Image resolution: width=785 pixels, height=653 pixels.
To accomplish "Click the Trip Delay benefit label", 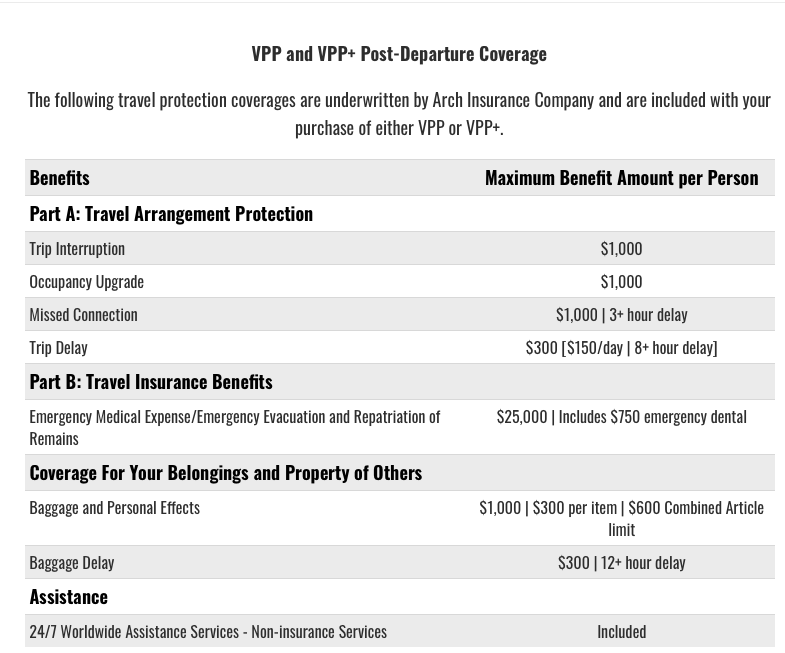I will pos(58,347).
